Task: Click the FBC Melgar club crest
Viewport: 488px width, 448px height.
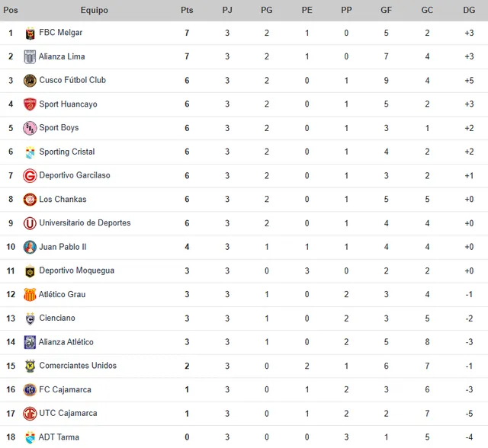Action: click(x=30, y=34)
